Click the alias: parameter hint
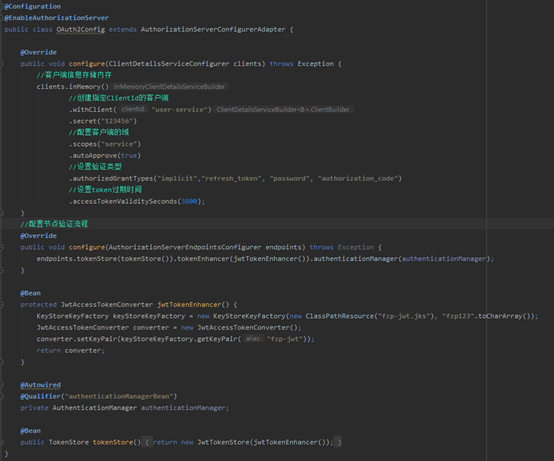This screenshot has width=554, height=461. 253,339
